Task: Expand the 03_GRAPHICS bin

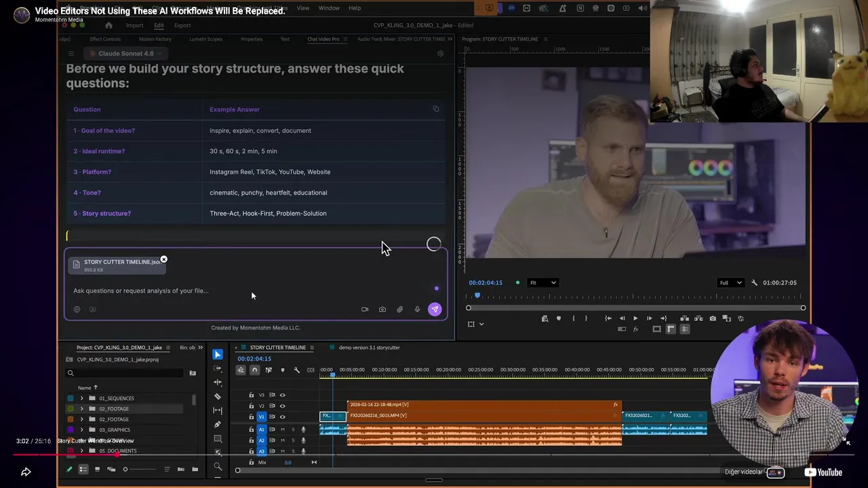Action: [x=82, y=430]
